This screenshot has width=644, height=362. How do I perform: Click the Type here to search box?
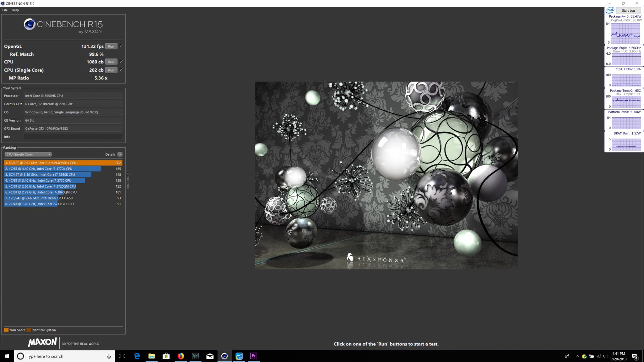[x=64, y=356]
